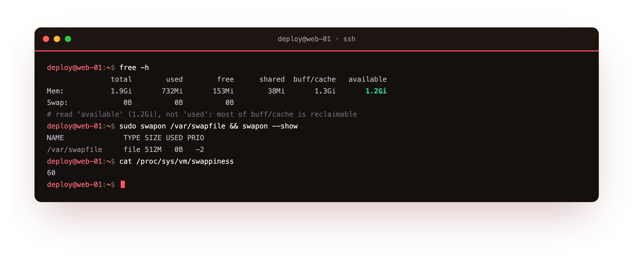The image size is (644, 265).
Task: Click the '732Mi' used memory value
Action: point(172,91)
